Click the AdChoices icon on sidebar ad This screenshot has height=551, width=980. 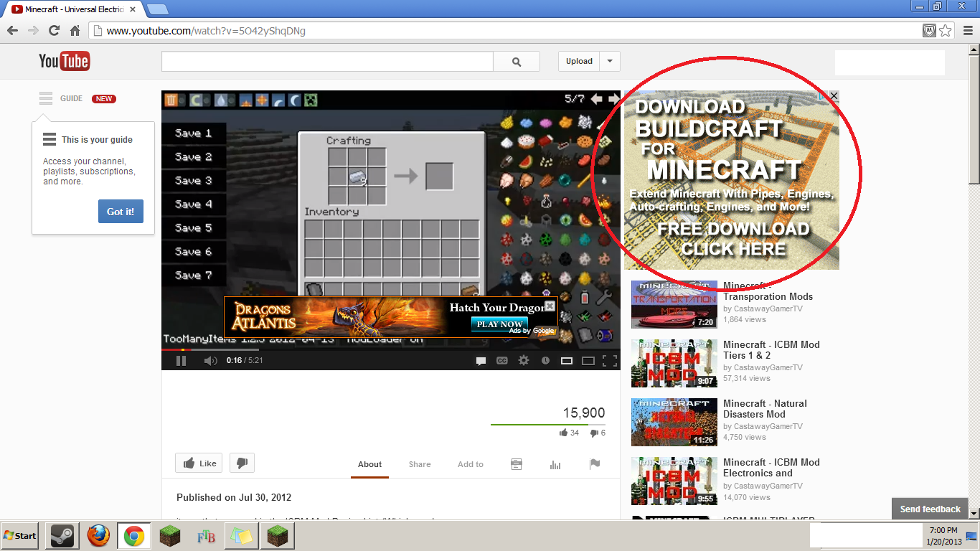(x=824, y=96)
